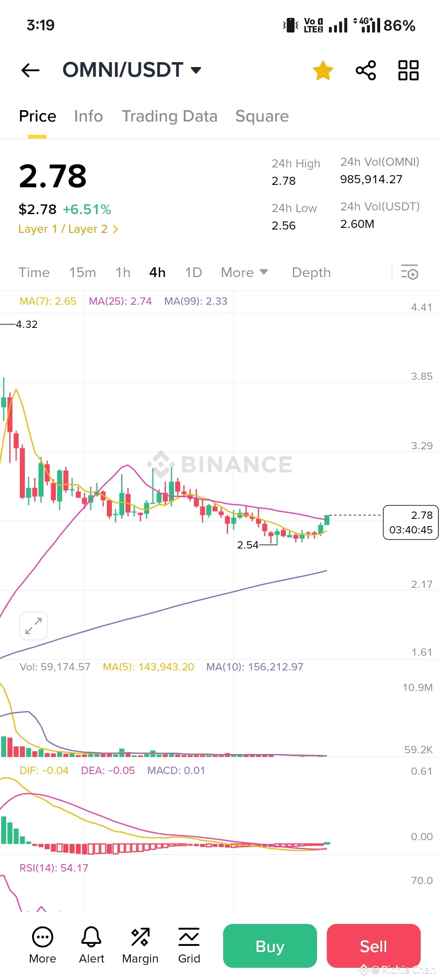Image resolution: width=439 pixels, height=980 pixels.
Task: Tap the volume MA(10): 156,212.97 label
Action: click(x=255, y=667)
